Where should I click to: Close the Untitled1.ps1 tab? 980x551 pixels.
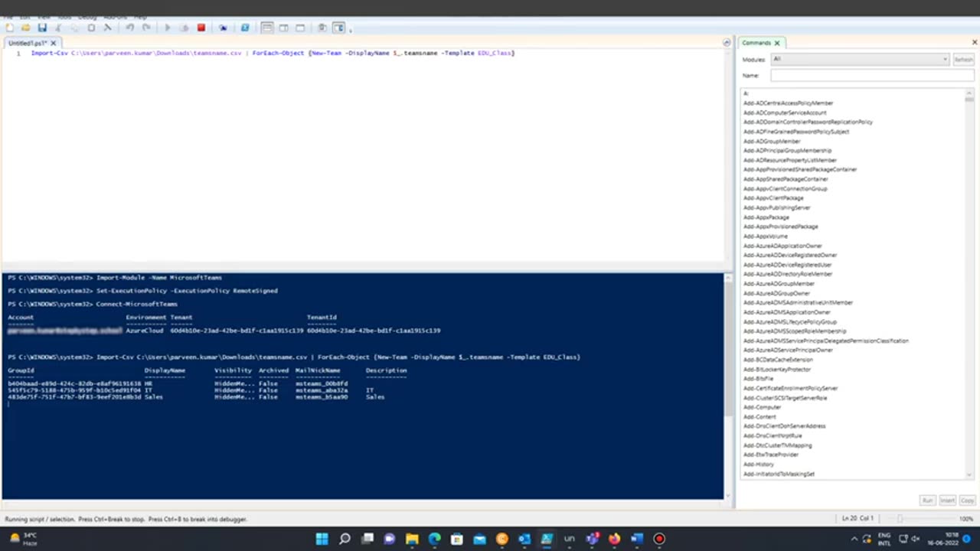[x=54, y=43]
